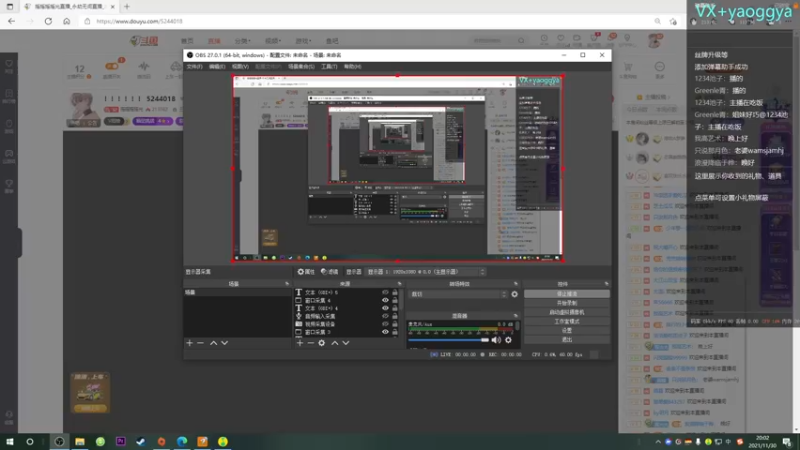This screenshot has width=800, height=450.
Task: Open user avatar on Douyu header
Action: (655, 41)
